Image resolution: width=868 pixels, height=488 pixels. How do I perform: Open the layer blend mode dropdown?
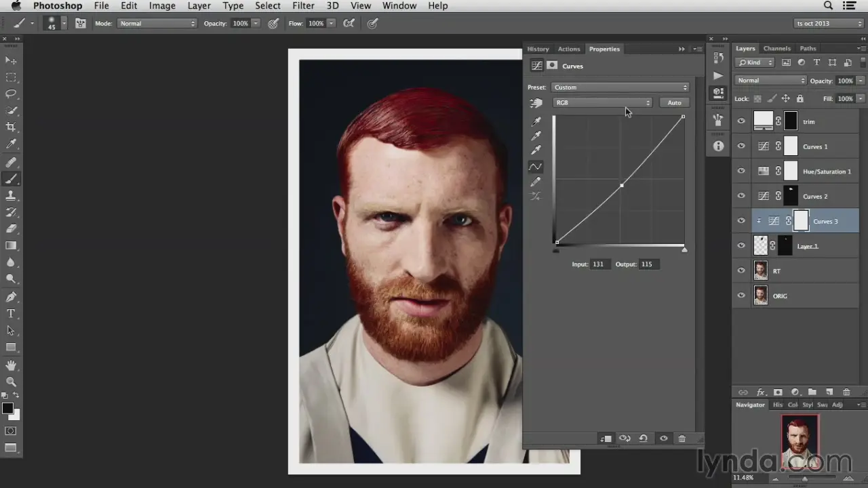point(770,81)
